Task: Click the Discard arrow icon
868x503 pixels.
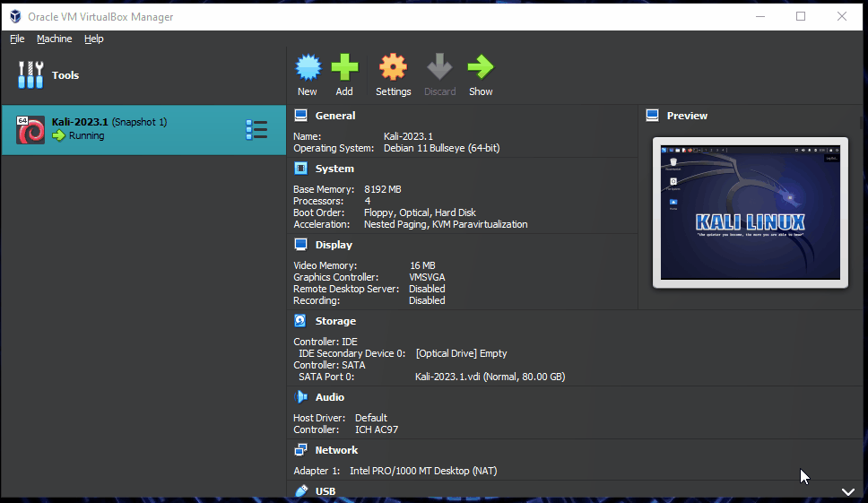Action: (x=439, y=67)
